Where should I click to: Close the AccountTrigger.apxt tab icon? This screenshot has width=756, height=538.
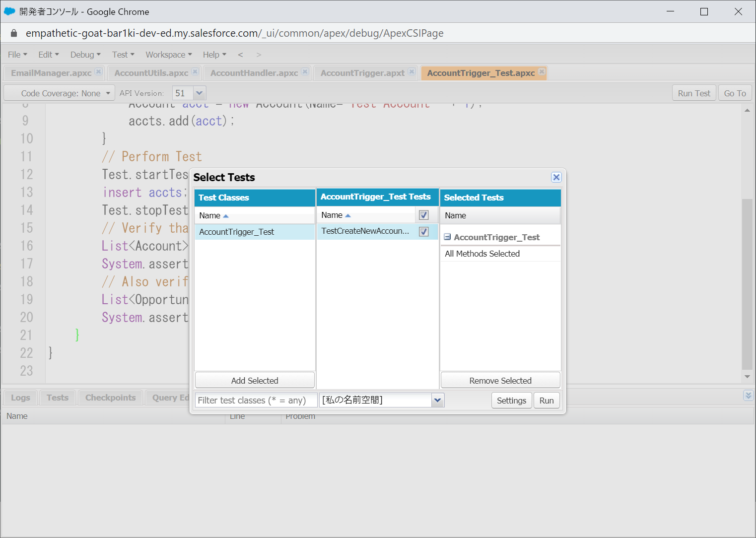point(412,72)
